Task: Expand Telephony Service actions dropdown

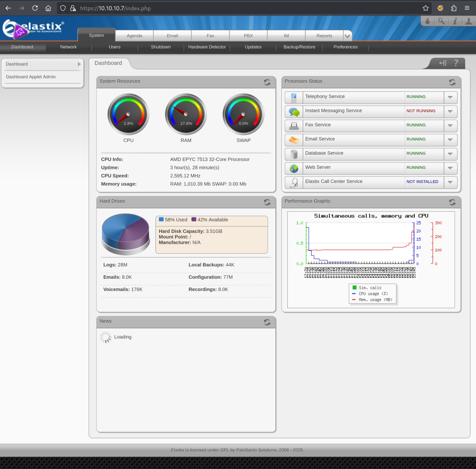Action: coord(450,97)
